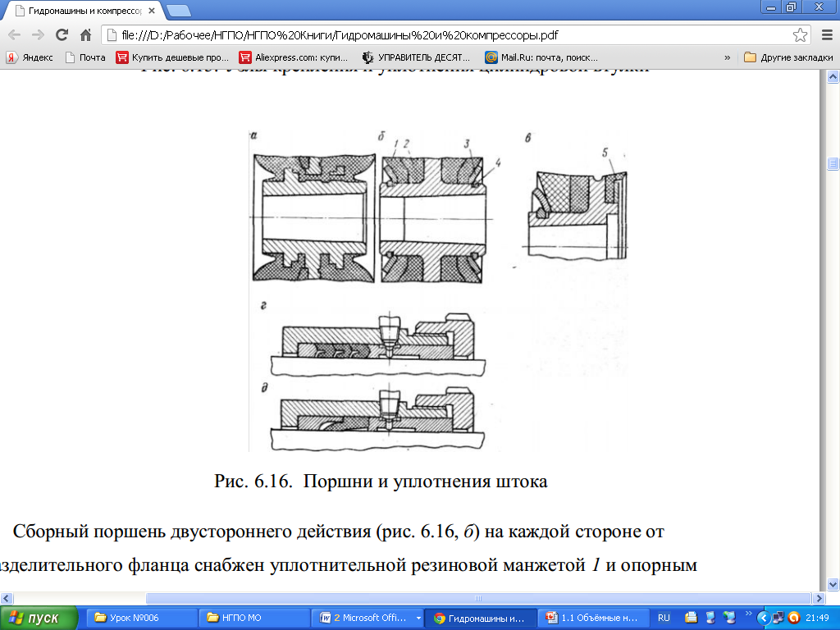
Task: Open the Купить дешевые про... bookmark
Action: coord(172,57)
